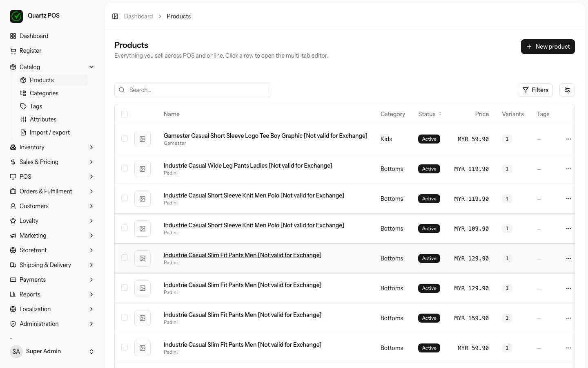The width and height of the screenshot is (588, 368).
Task: Check the Wide Leg Pants Ladies row checkbox
Action: [x=125, y=168]
